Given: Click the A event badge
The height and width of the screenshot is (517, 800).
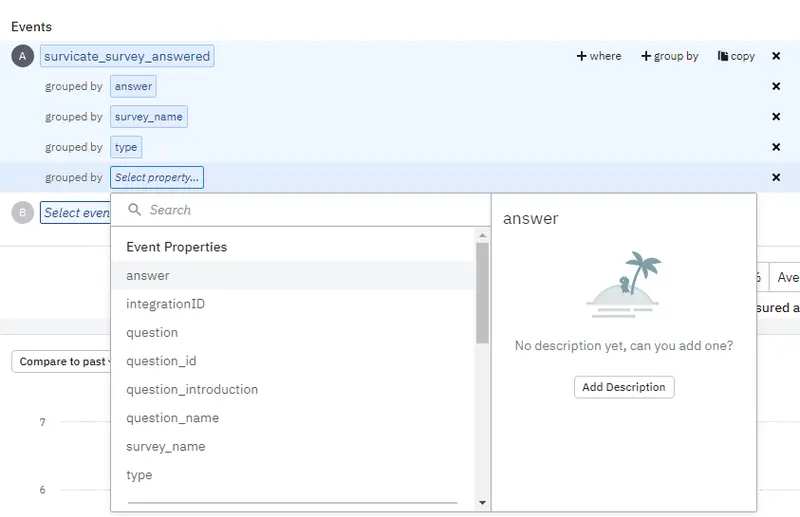Looking at the screenshot, I should click(22, 56).
